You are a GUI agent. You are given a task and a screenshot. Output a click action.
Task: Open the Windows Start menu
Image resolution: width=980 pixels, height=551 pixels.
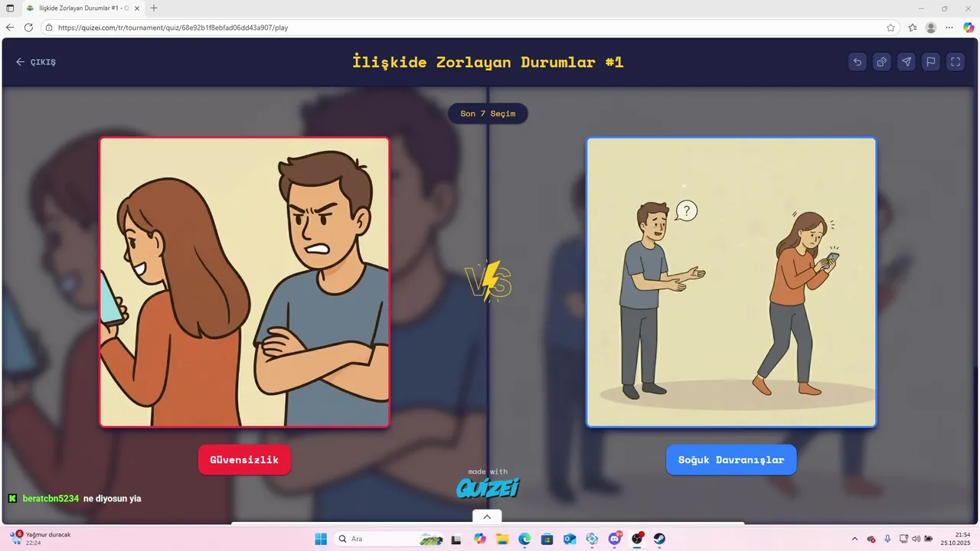click(321, 539)
